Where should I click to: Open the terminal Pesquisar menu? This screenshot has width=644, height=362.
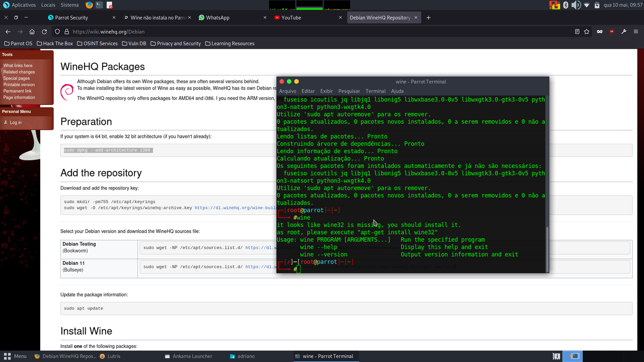[x=349, y=91]
